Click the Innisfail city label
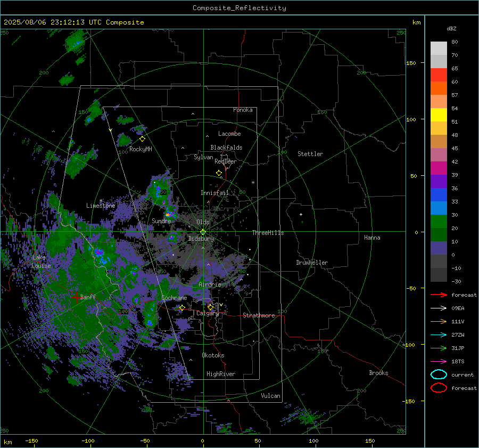Viewport: 479px width, 448px height. pyautogui.click(x=215, y=193)
